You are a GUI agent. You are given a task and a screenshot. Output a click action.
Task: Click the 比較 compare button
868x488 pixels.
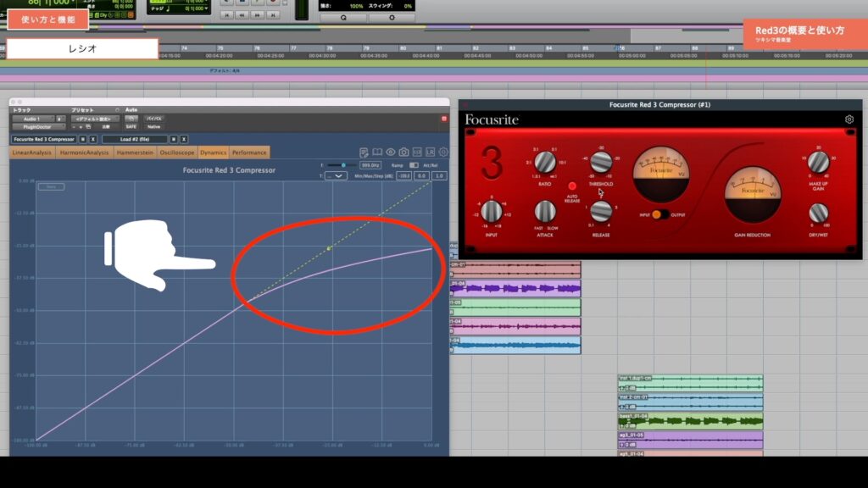pyautogui.click(x=106, y=127)
